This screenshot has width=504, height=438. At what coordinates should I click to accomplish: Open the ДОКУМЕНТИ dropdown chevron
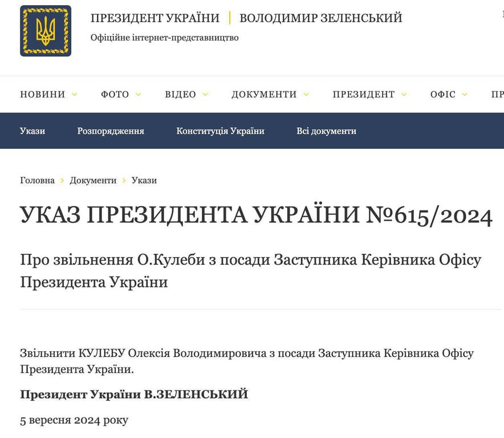coord(307,95)
